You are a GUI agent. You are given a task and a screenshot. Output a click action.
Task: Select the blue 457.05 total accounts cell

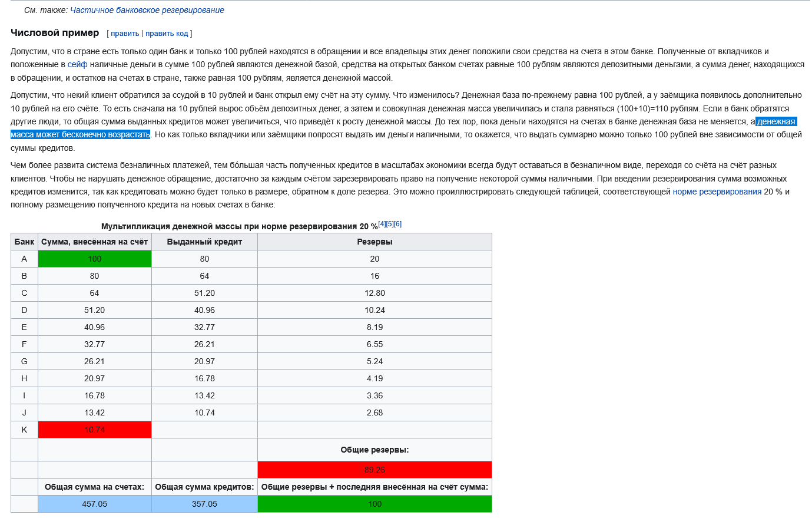point(95,504)
